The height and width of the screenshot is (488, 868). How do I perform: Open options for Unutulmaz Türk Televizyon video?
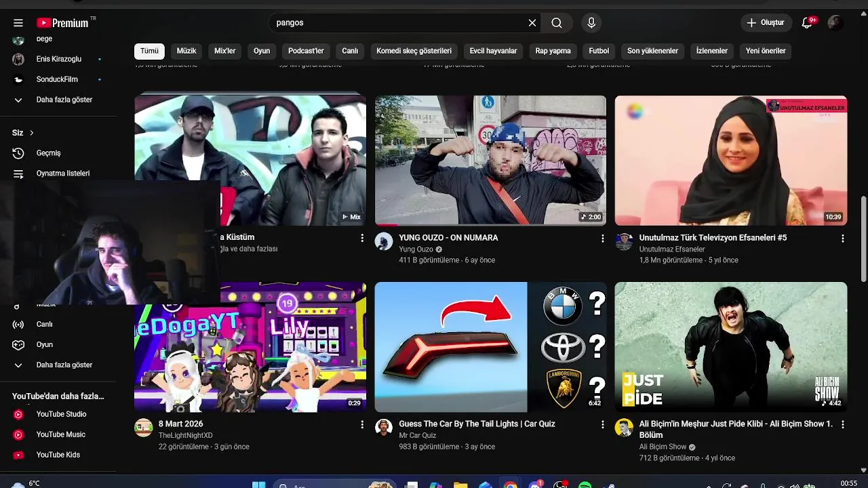click(x=843, y=239)
